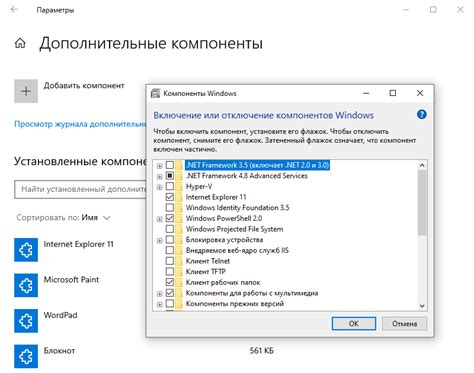Image resolution: width=474 pixels, height=373 pixels.
Task: Click the component list scrollbar thumb
Action: (x=422, y=202)
